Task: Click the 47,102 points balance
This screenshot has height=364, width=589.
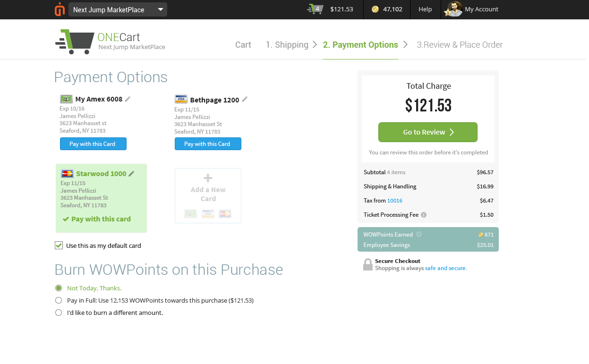Action: pyautogui.click(x=393, y=9)
